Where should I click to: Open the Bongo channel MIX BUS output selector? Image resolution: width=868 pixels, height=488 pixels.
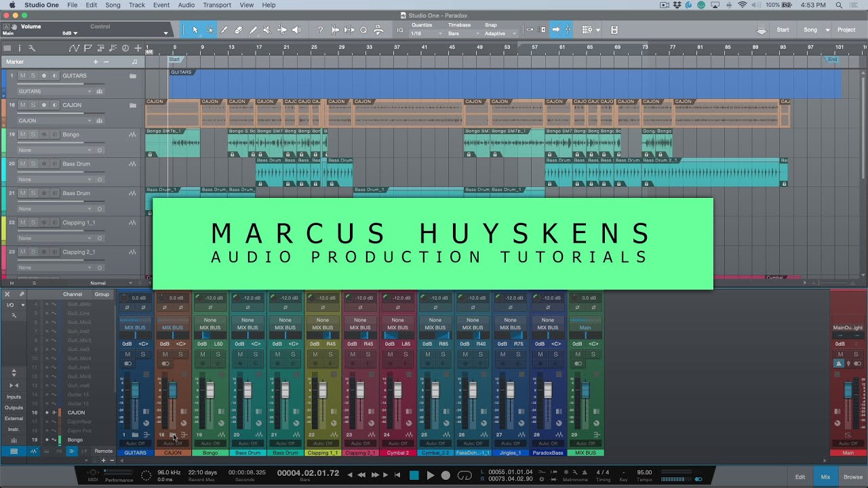pos(210,327)
